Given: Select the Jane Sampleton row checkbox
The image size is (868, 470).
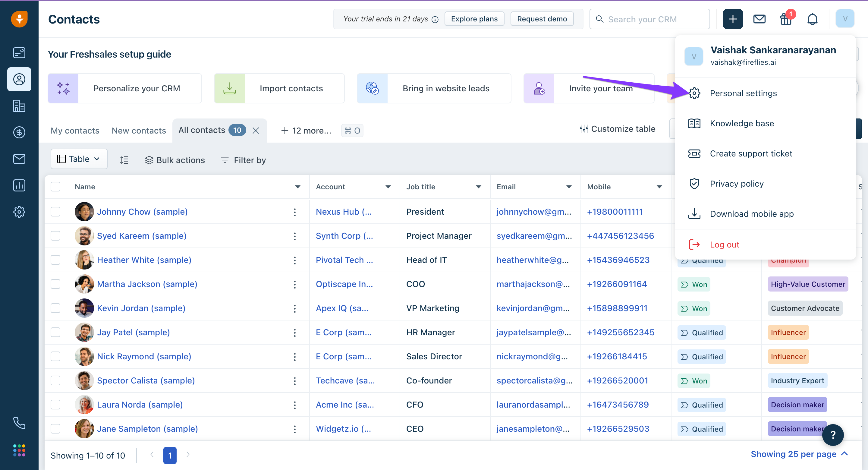Looking at the screenshot, I should click(55, 429).
